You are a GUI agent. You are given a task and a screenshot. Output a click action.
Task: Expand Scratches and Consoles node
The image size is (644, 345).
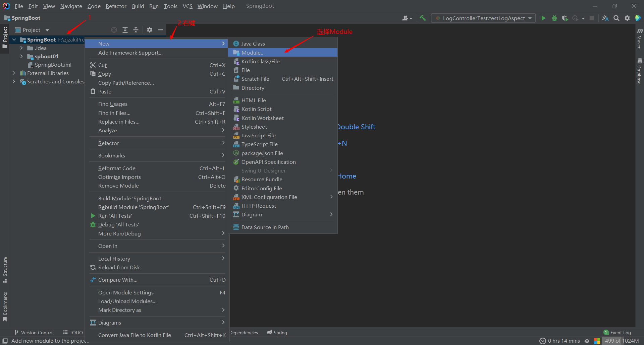coord(14,81)
